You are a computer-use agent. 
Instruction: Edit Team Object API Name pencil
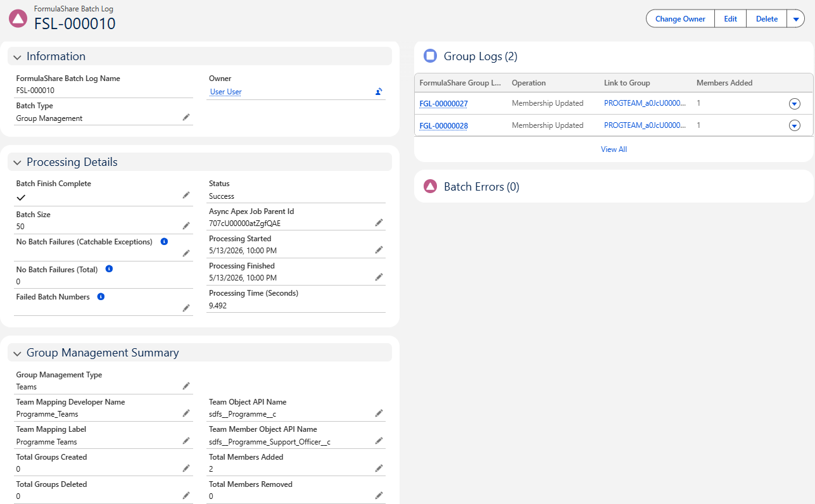tap(379, 413)
